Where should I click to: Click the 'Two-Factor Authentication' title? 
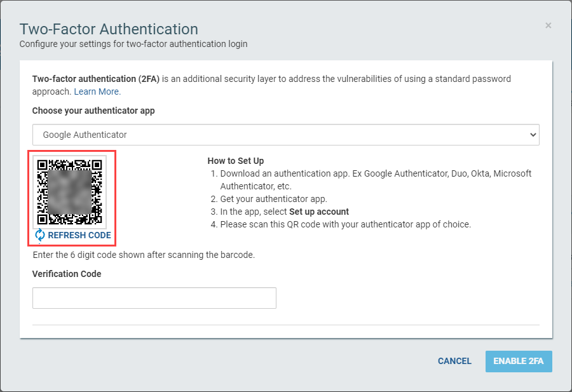(x=109, y=29)
